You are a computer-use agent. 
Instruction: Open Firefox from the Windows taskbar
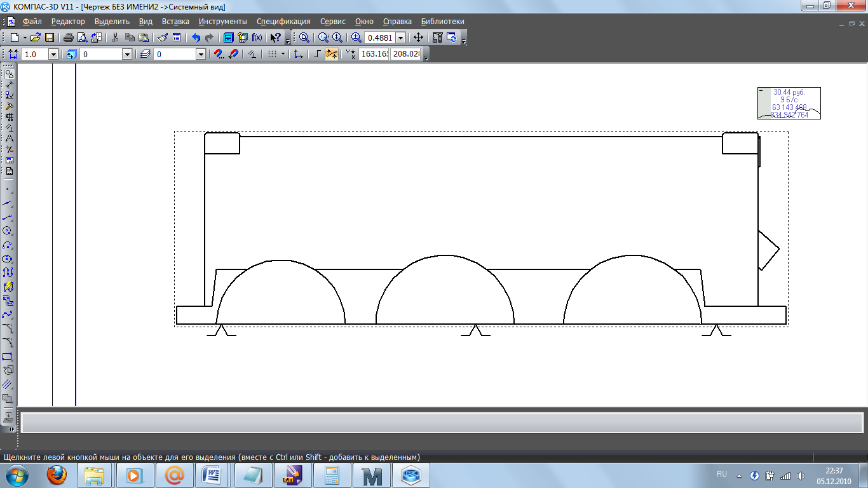click(x=57, y=475)
